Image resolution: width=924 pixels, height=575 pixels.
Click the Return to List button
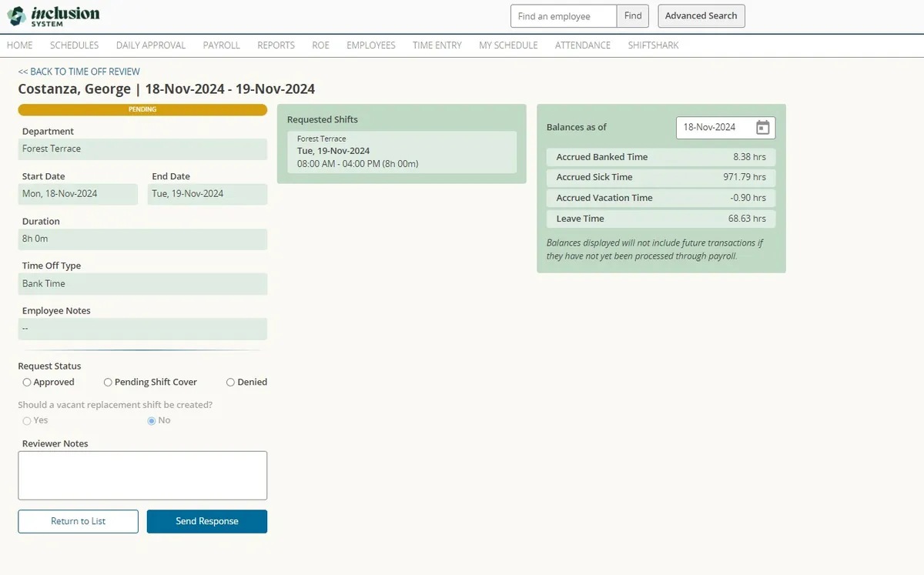tap(78, 521)
